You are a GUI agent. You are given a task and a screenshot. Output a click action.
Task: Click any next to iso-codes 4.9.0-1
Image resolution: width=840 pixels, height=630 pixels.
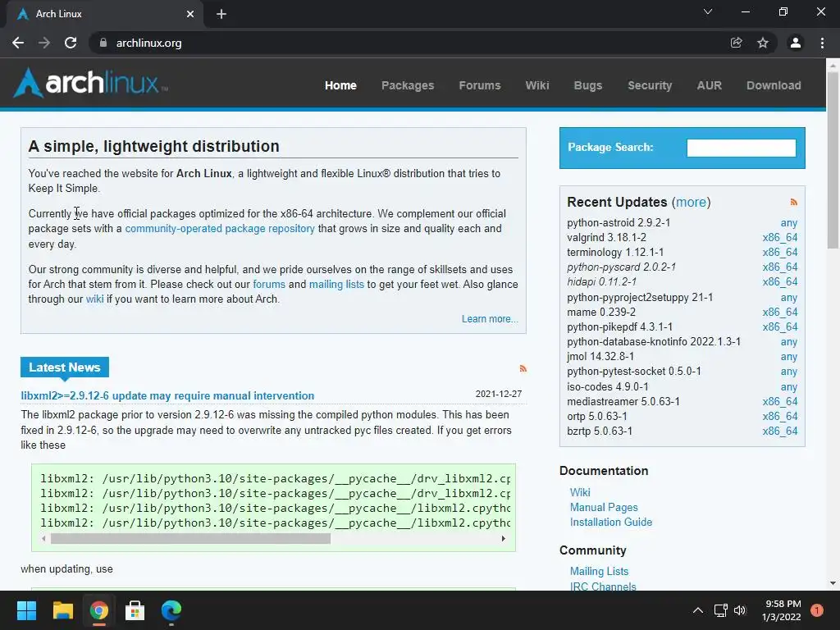[788, 387]
